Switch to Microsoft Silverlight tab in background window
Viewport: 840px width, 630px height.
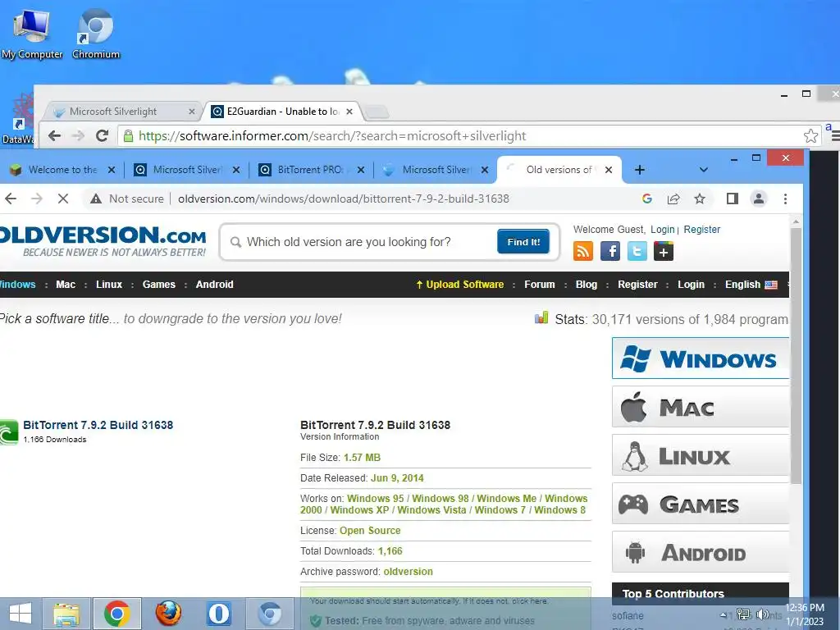[122, 112]
